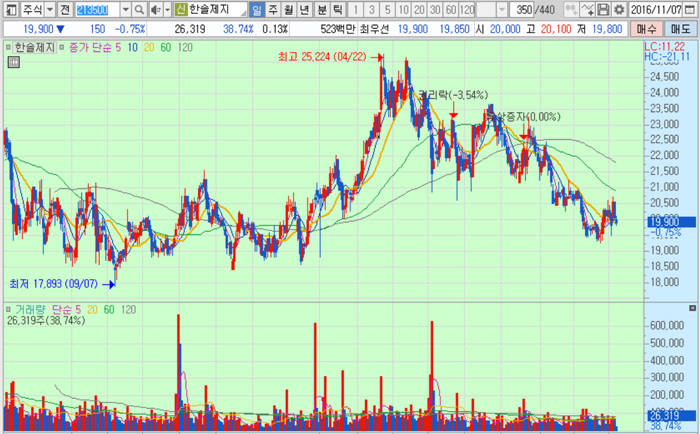700x434 pixels.
Task: Click the red 매수 buy button
Action: (647, 29)
